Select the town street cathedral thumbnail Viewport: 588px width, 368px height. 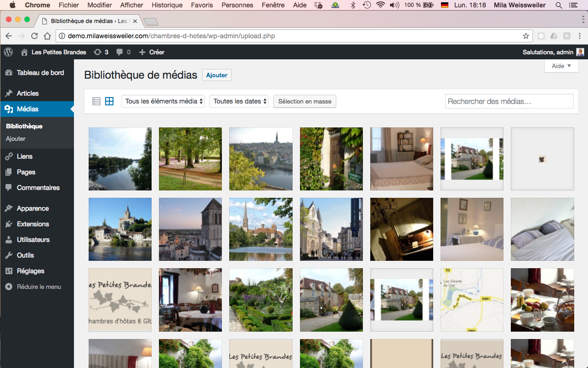click(331, 229)
